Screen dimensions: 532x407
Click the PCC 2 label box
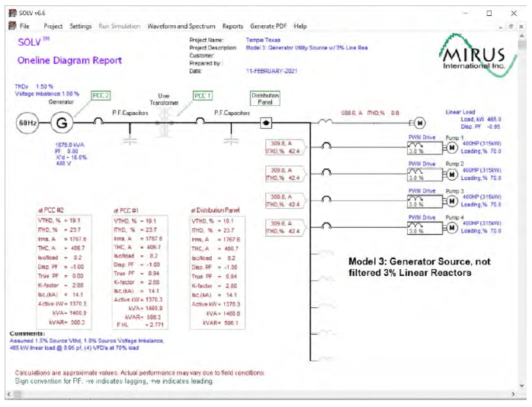coord(101,95)
